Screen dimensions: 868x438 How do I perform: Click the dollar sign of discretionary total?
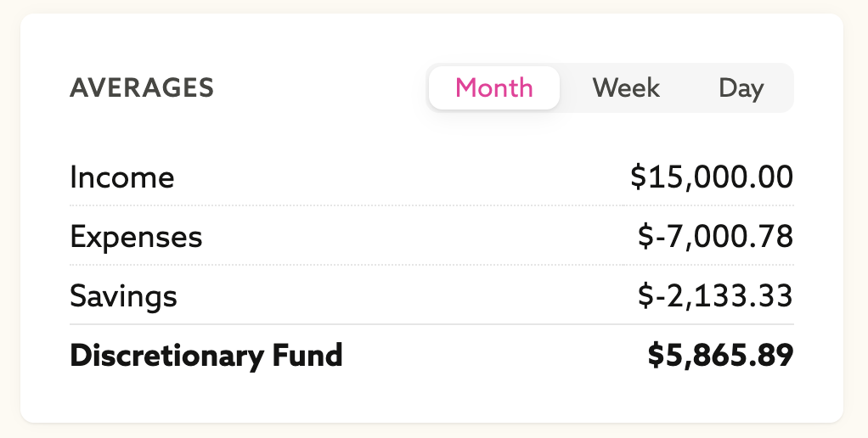click(656, 355)
